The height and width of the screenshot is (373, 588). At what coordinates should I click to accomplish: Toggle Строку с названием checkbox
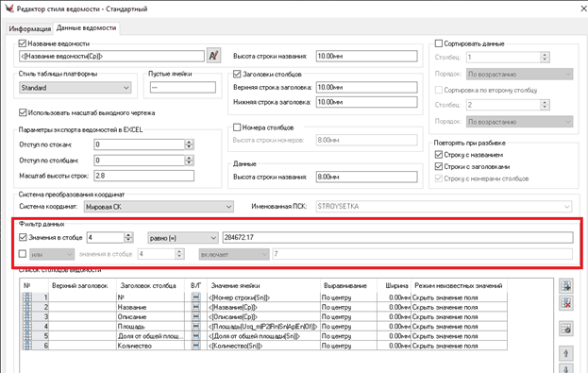438,155
